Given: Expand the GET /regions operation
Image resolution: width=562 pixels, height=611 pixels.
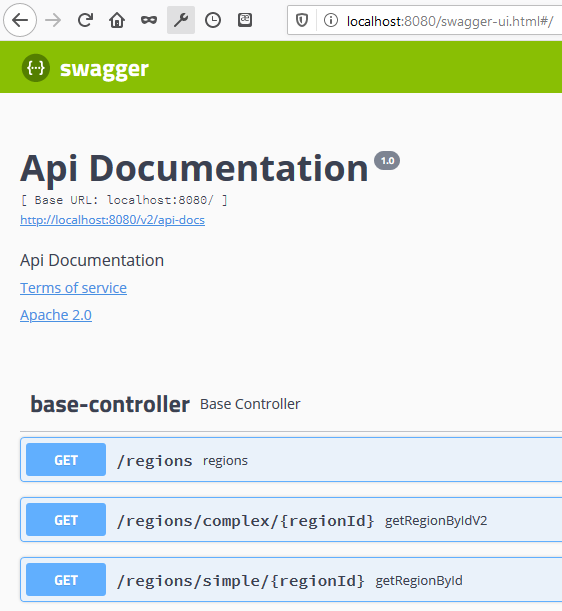Looking at the screenshot, I should click(x=291, y=460).
